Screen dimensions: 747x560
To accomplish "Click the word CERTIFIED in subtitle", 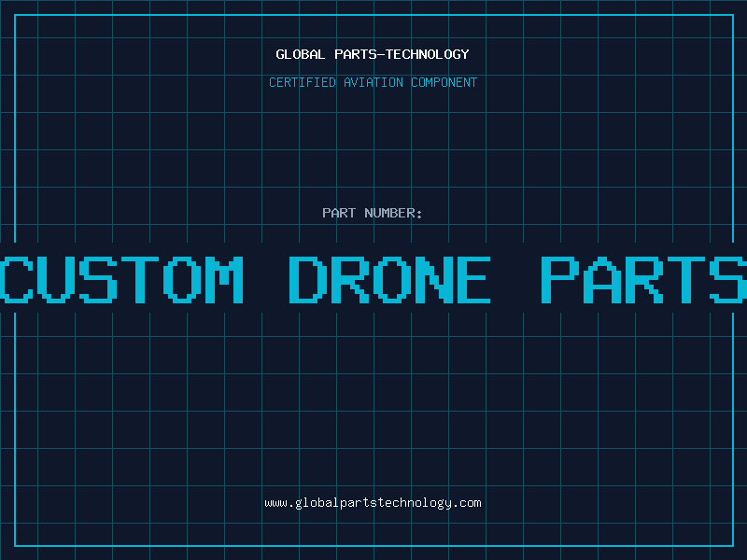I will click(303, 82).
